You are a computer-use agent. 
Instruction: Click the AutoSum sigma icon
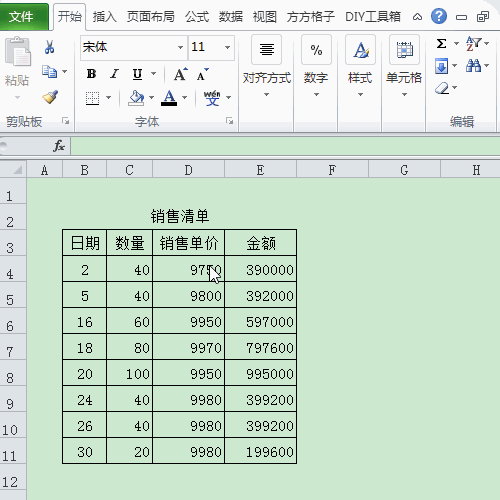pos(441,43)
